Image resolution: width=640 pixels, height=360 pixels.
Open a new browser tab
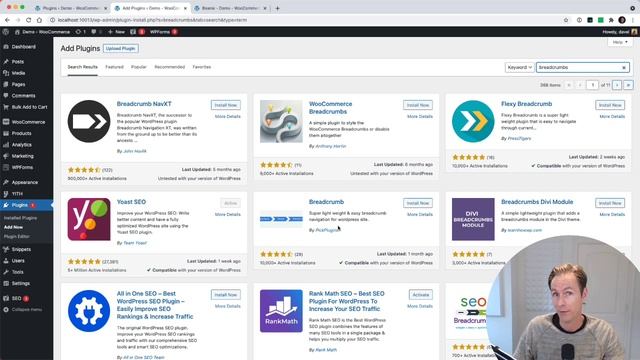[278, 8]
